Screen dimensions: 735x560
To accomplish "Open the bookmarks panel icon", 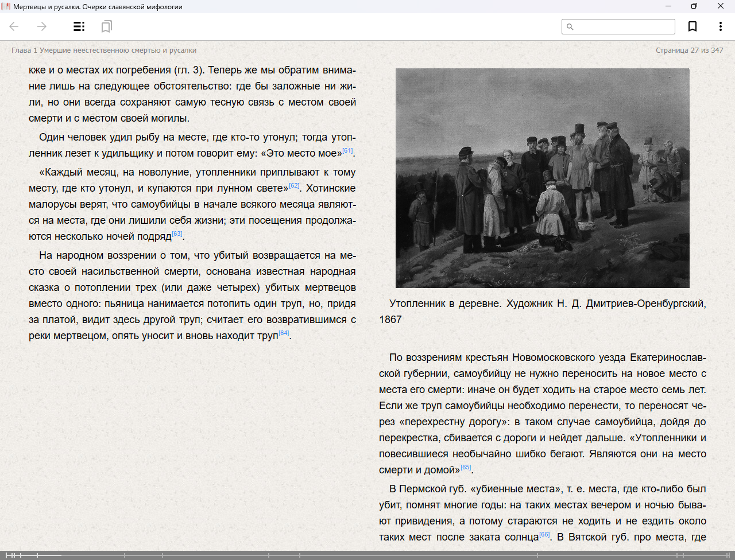I will pos(106,26).
